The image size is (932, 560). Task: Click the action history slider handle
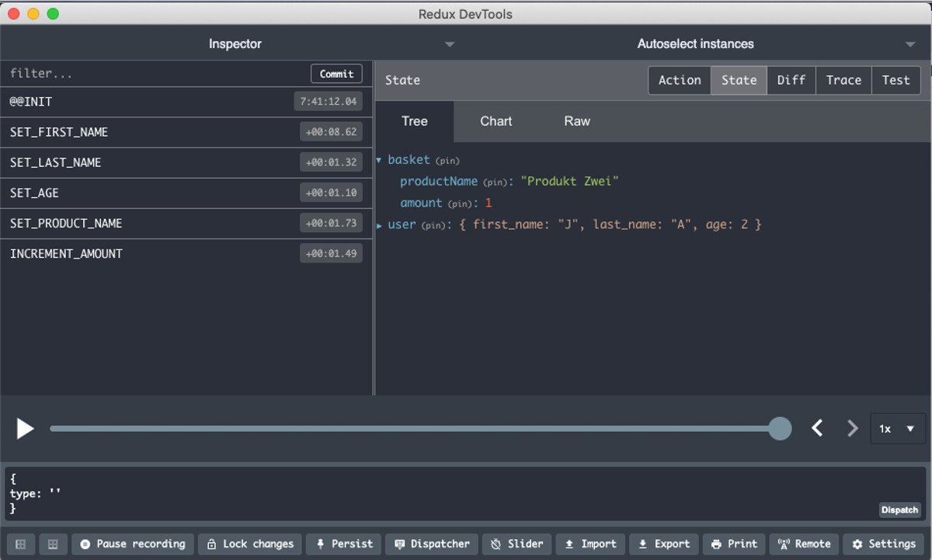pos(779,429)
